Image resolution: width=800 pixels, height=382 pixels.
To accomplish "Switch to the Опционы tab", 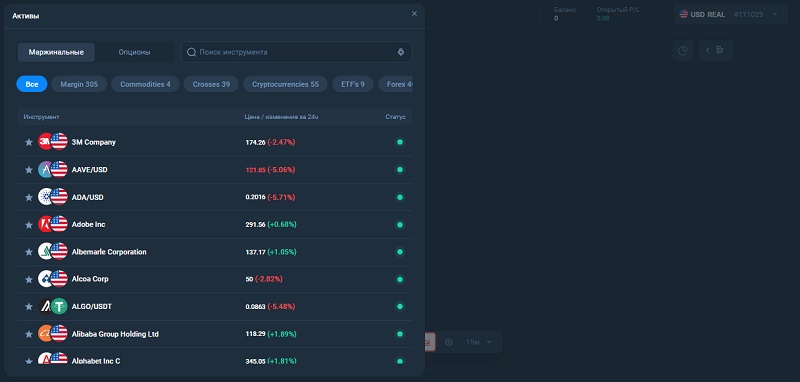I will (134, 52).
